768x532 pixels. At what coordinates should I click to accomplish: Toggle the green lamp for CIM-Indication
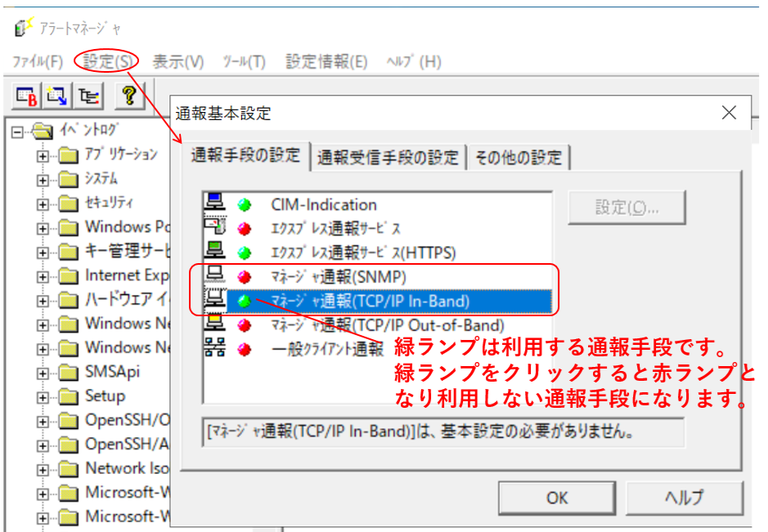click(244, 205)
